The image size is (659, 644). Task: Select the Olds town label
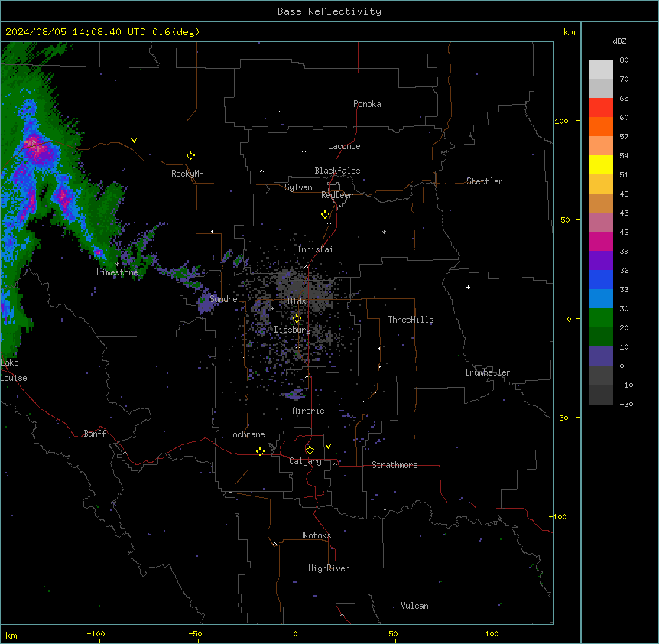click(297, 301)
